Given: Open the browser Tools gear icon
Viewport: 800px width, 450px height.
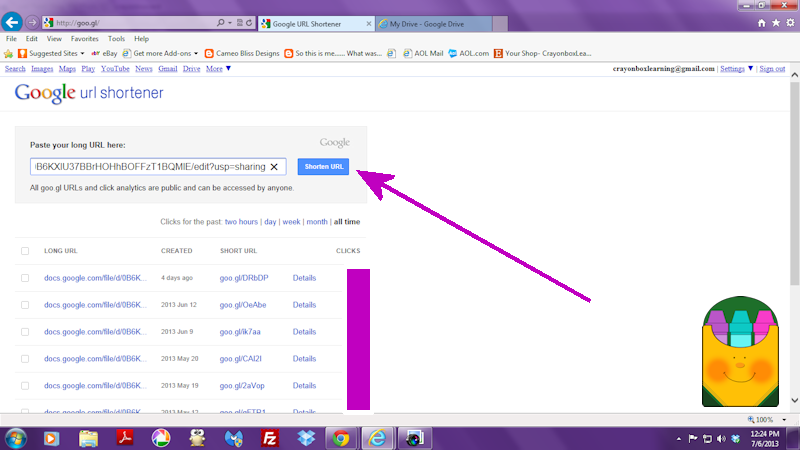Looking at the screenshot, I should 790,23.
